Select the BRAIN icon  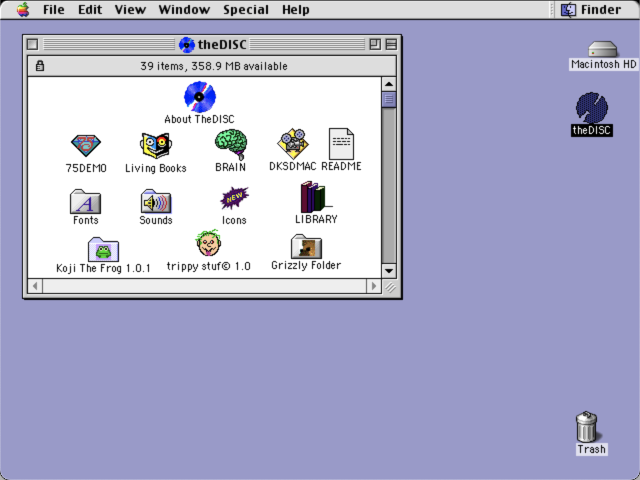pyautogui.click(x=231, y=144)
